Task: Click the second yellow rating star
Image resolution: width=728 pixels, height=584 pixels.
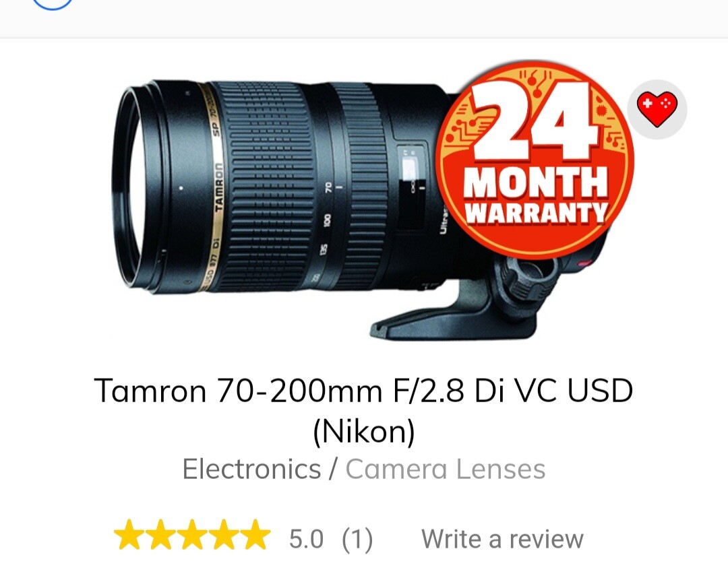Action: (160, 535)
